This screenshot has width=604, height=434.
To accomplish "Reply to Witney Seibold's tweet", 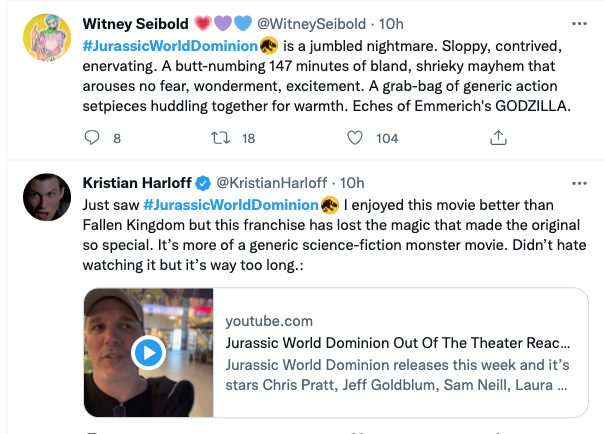I will (91, 138).
